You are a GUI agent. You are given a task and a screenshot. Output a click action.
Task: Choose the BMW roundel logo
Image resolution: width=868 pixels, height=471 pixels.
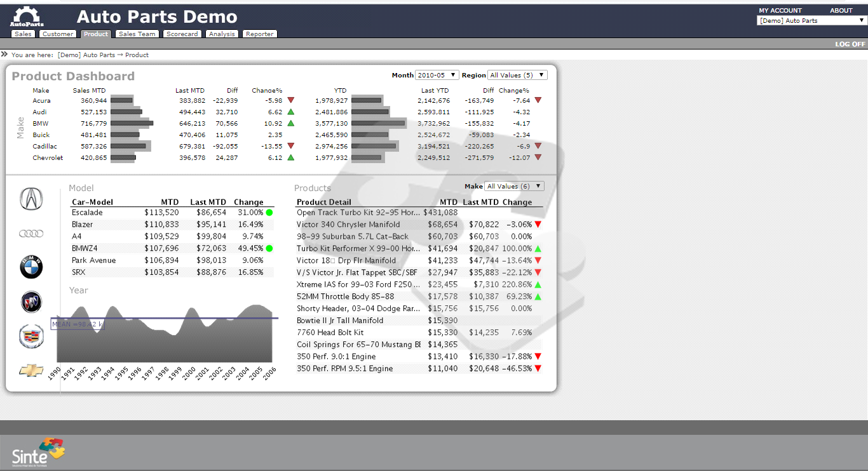tap(31, 267)
